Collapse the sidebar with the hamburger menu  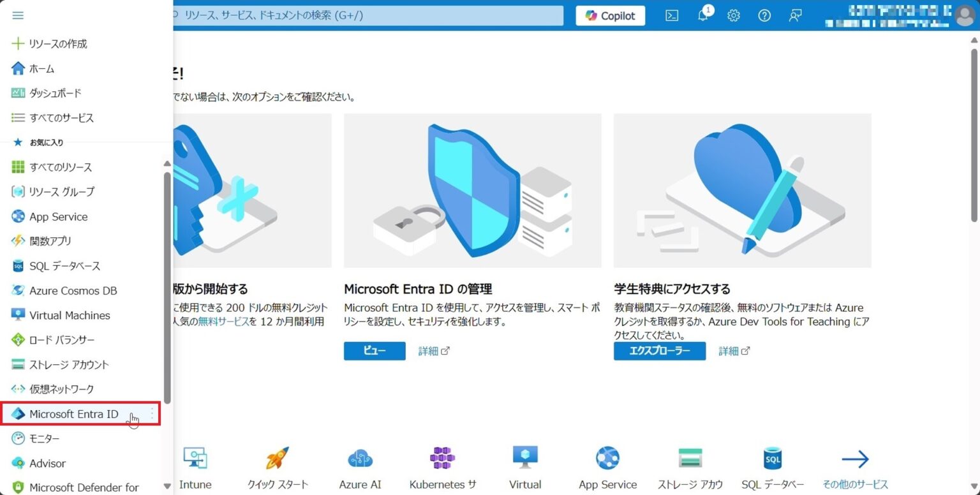[17, 15]
